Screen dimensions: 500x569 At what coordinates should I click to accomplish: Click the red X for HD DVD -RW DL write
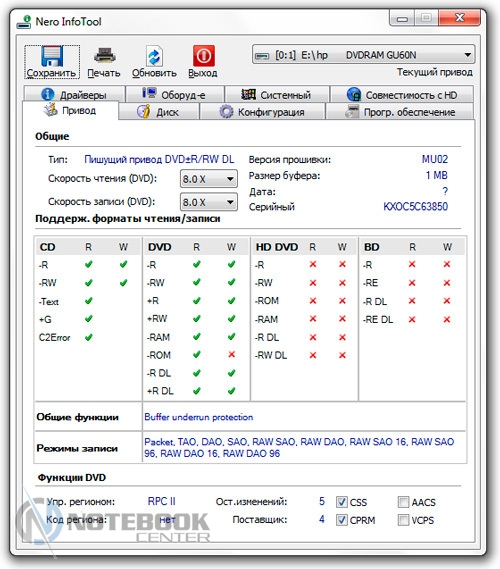342,355
